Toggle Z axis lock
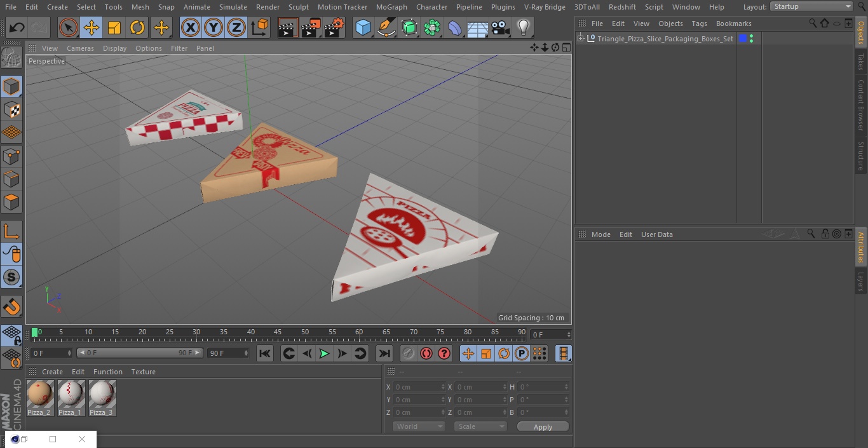 coord(236,27)
